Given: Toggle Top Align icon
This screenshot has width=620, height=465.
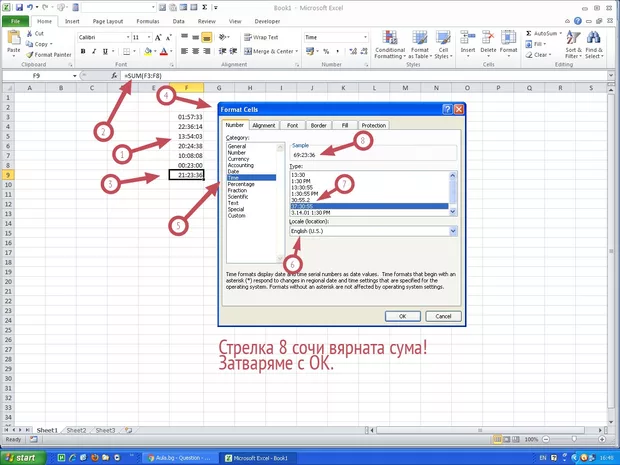Looking at the screenshot, I should 185,38.
